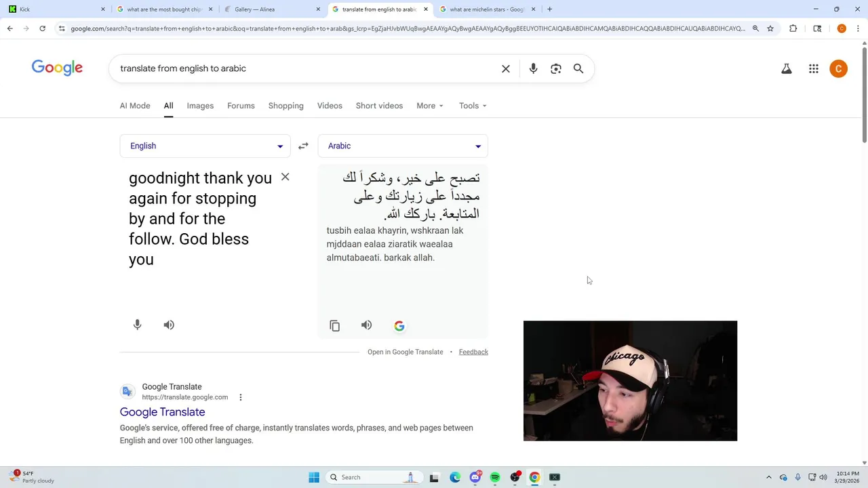
Task: Open Task View from the taskbar
Action: [434, 477]
